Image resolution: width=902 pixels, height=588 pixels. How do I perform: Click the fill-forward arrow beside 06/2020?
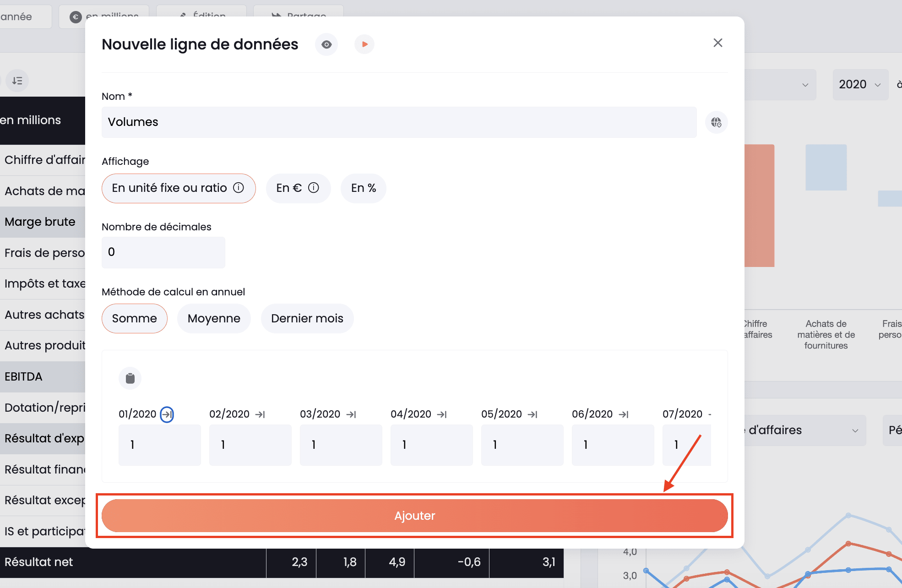623,414
